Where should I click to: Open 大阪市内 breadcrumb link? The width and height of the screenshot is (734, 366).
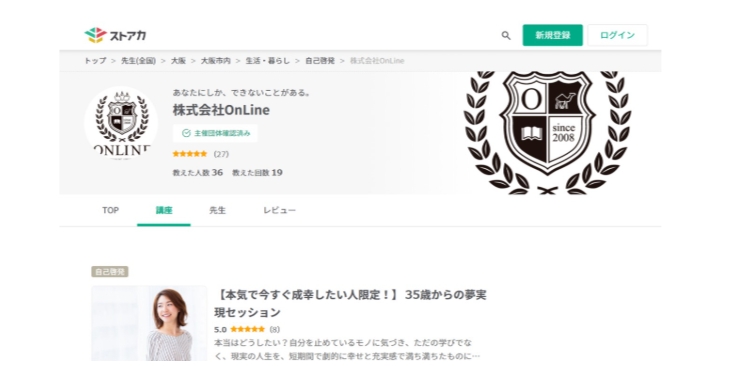[x=215, y=61]
